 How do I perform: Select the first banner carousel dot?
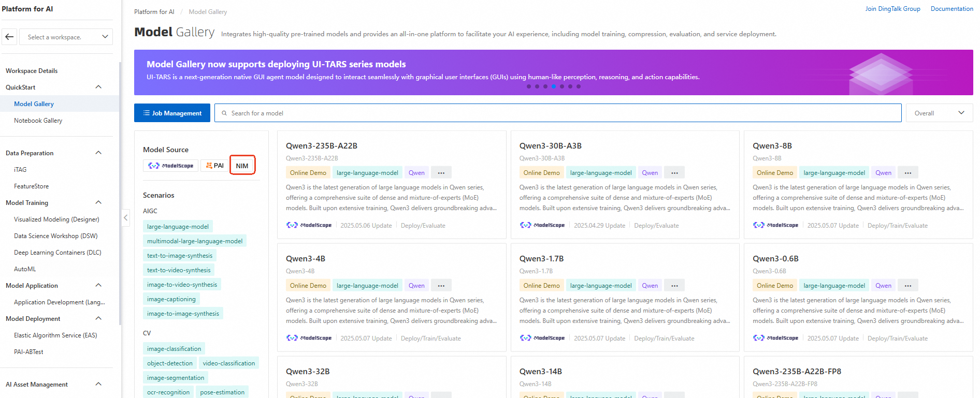click(529, 86)
